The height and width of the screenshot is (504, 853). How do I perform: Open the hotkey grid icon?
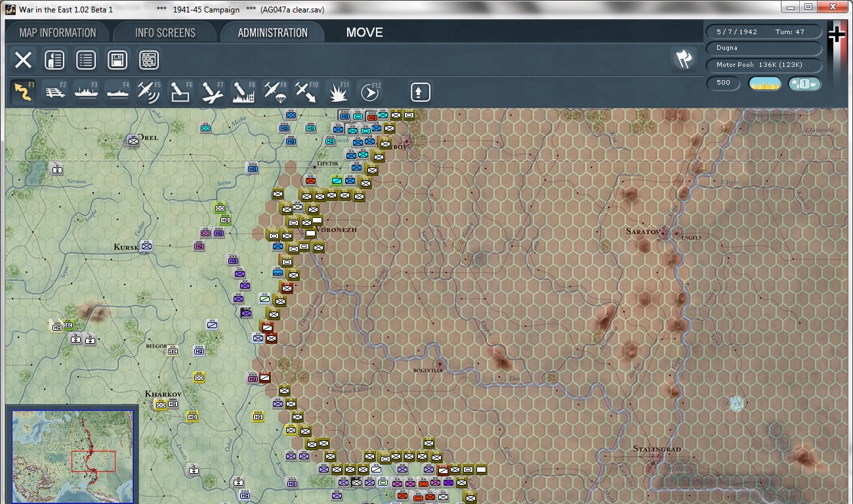pyautogui.click(x=149, y=60)
